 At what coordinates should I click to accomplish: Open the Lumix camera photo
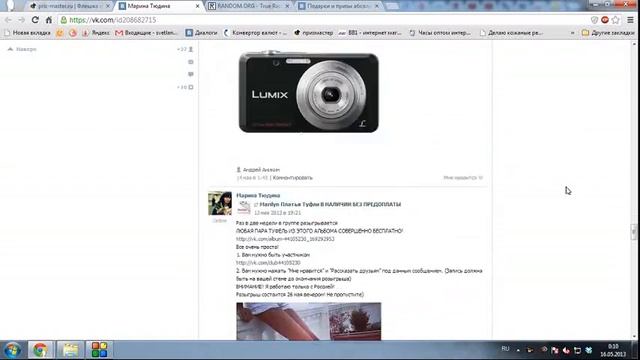(x=309, y=92)
